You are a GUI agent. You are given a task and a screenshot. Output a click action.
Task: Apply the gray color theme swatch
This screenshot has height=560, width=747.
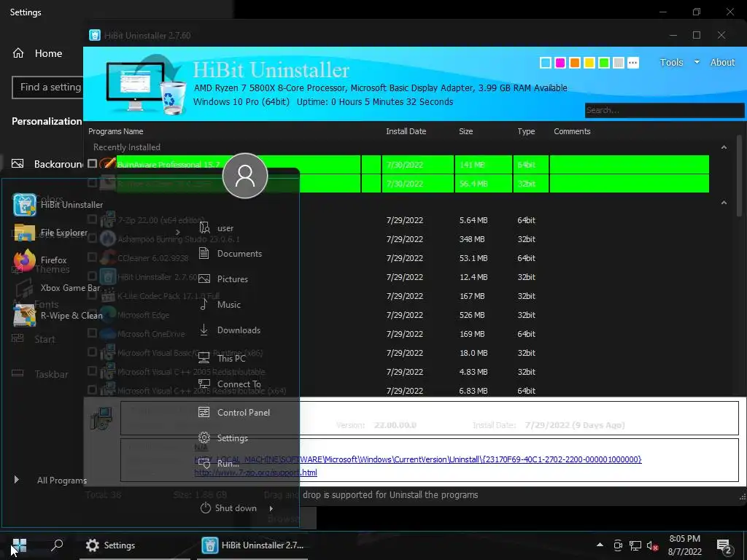click(619, 63)
